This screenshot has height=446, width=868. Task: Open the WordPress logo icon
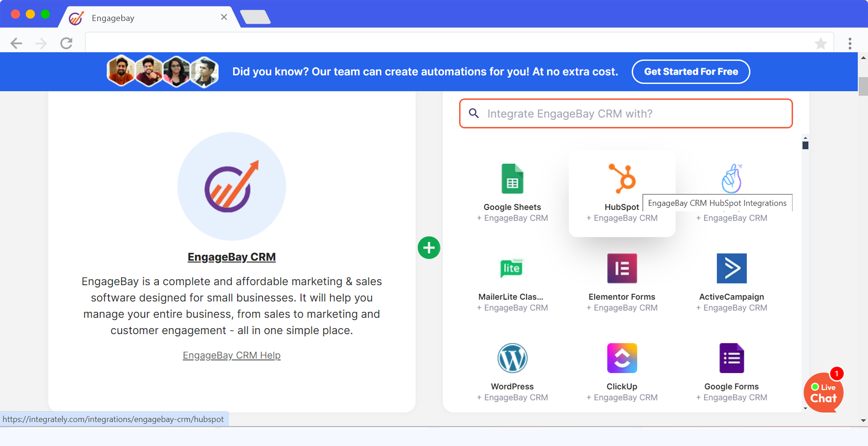pos(512,358)
